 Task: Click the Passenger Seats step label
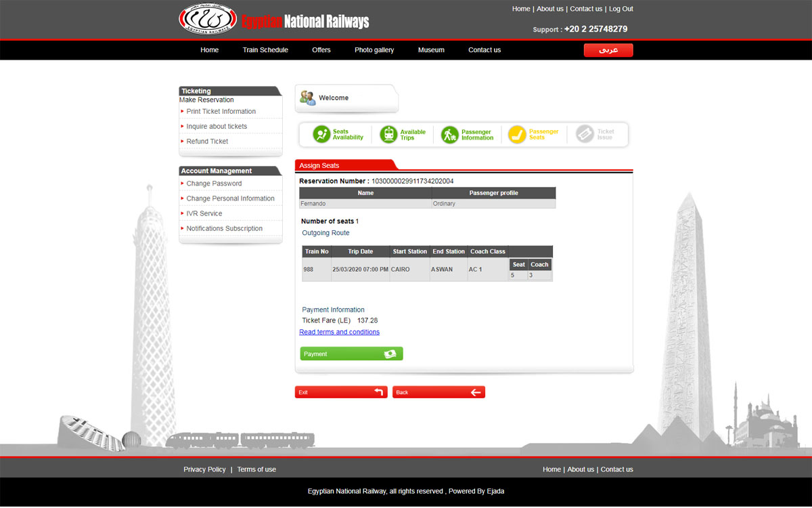click(x=543, y=135)
